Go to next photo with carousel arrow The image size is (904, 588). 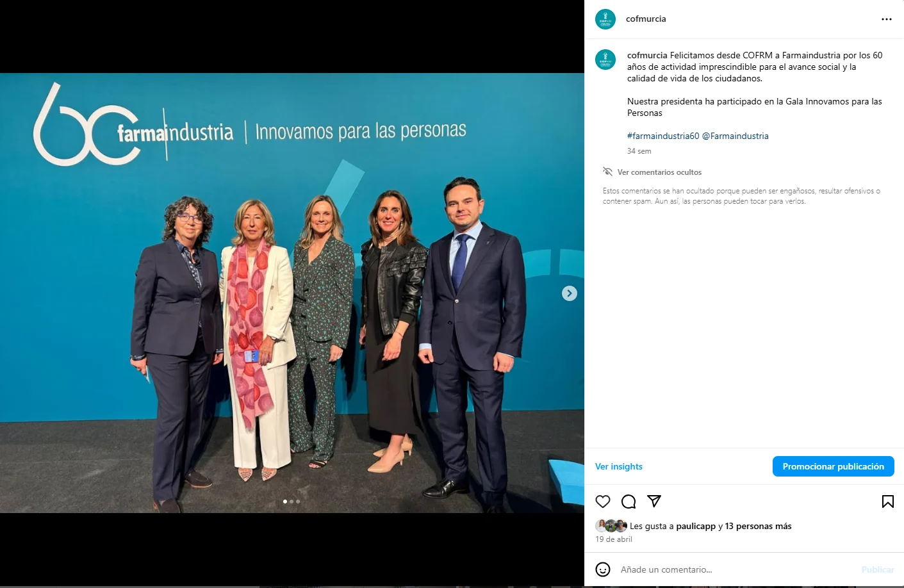coord(570,293)
